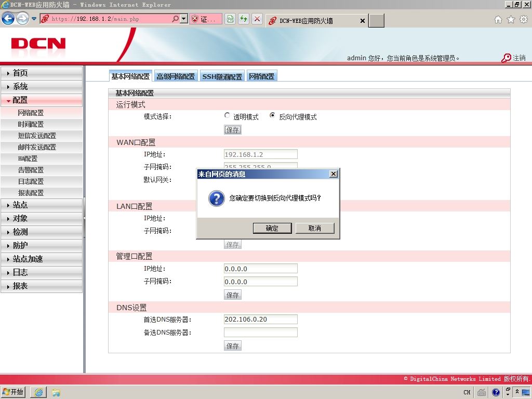Expand the 对象 menu section
Screen dimensions: 532x399
pyautogui.click(x=42, y=219)
